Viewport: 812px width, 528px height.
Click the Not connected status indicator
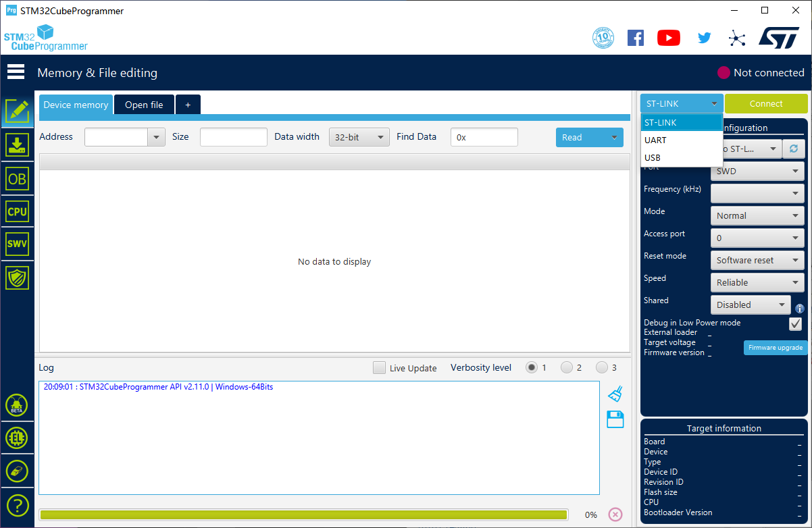coord(761,72)
